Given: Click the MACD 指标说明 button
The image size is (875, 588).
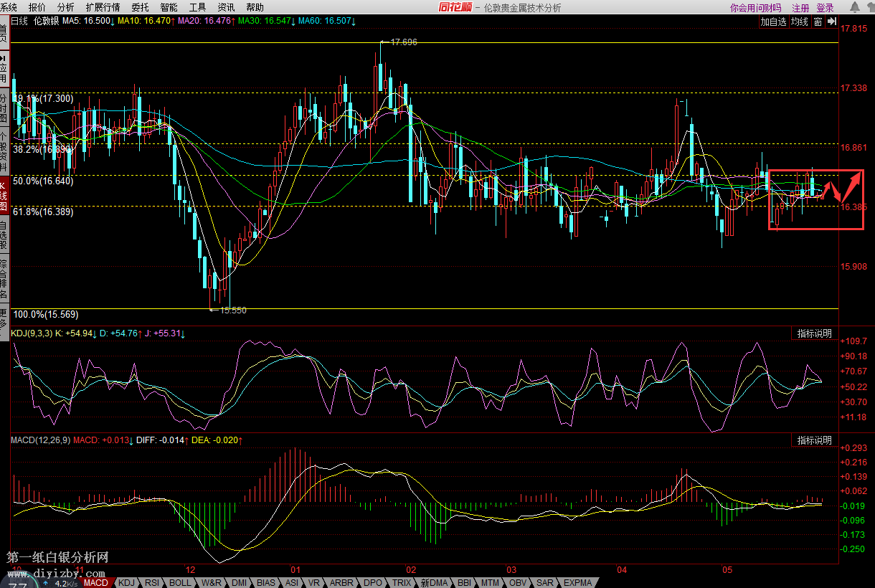Looking at the screenshot, I should 815,440.
